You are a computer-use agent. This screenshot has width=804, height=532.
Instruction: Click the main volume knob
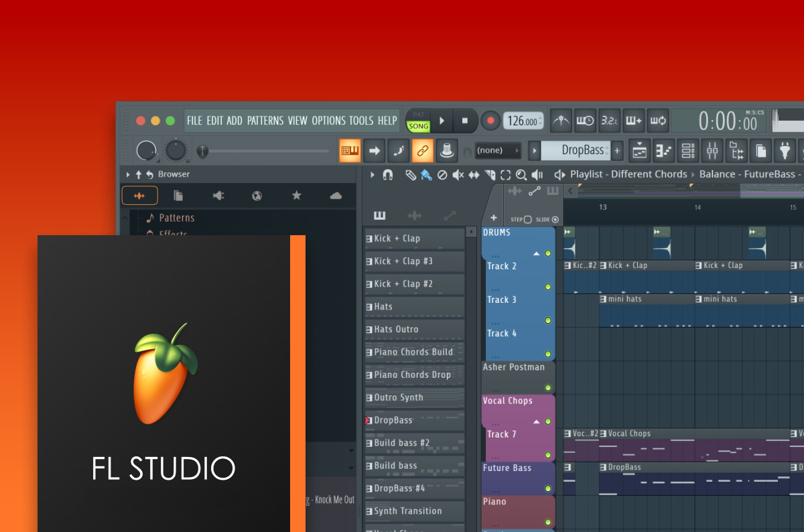[147, 151]
